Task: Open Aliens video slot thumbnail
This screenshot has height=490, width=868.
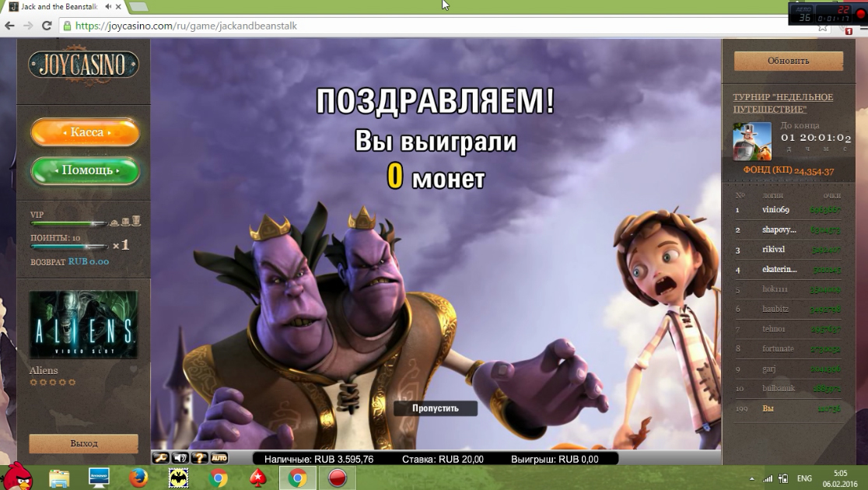Action: (83, 325)
